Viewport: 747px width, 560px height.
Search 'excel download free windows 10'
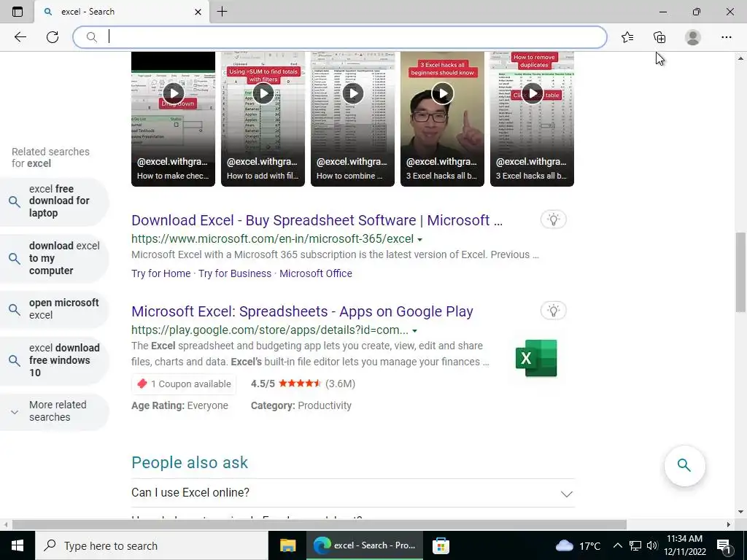(x=54, y=360)
